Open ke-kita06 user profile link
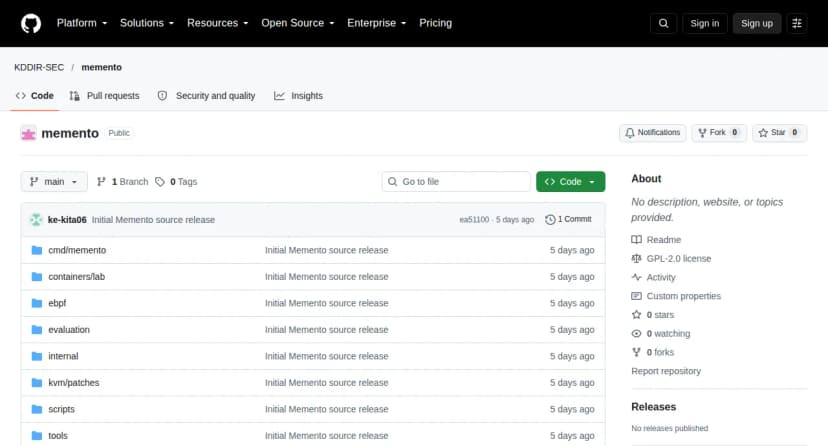 (67, 220)
